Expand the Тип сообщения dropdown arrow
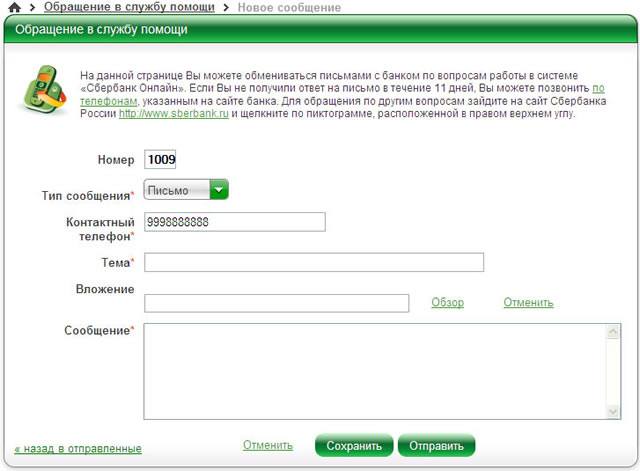 [219, 190]
